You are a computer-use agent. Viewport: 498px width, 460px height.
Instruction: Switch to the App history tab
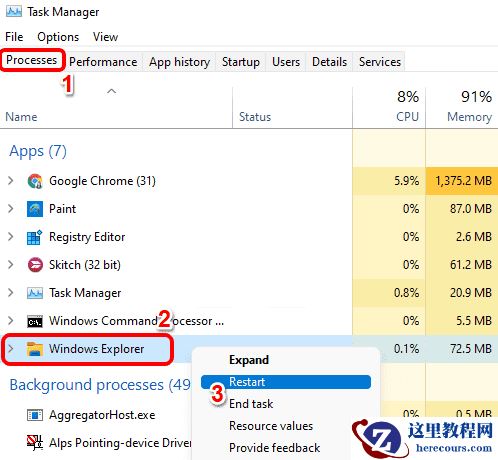[x=179, y=62]
